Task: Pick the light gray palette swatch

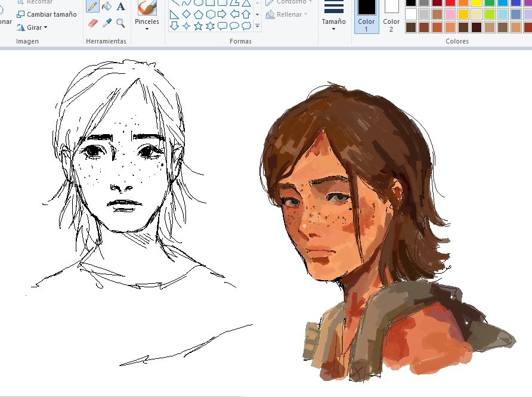Action: (x=424, y=14)
